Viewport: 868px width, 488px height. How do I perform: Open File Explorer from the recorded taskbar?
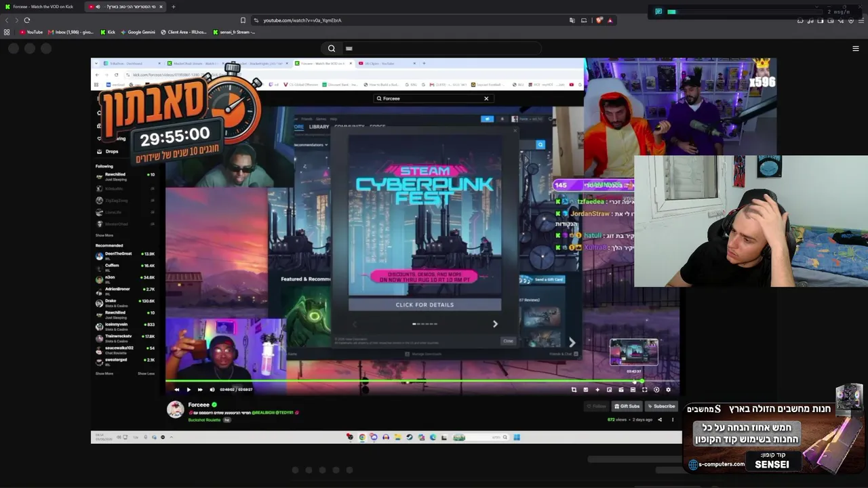pyautogui.click(x=397, y=437)
